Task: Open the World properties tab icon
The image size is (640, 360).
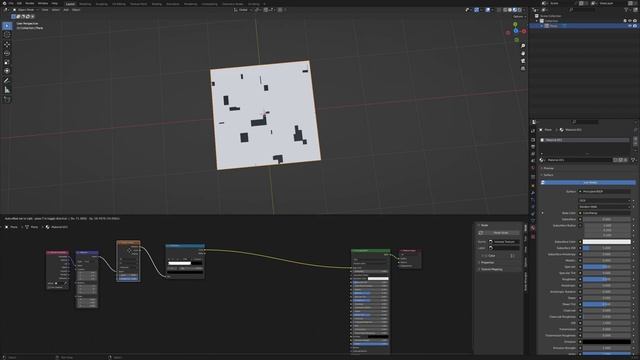Action: tap(533, 168)
